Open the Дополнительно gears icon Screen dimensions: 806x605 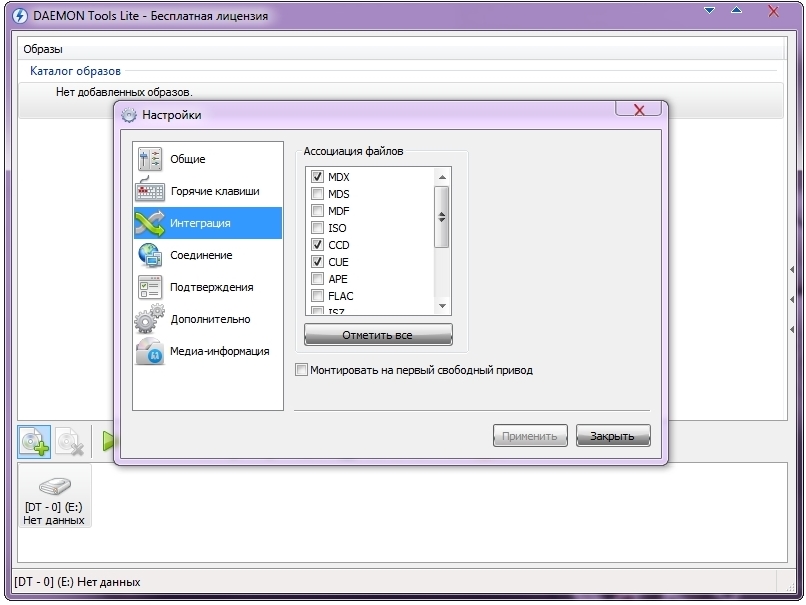[x=150, y=319]
